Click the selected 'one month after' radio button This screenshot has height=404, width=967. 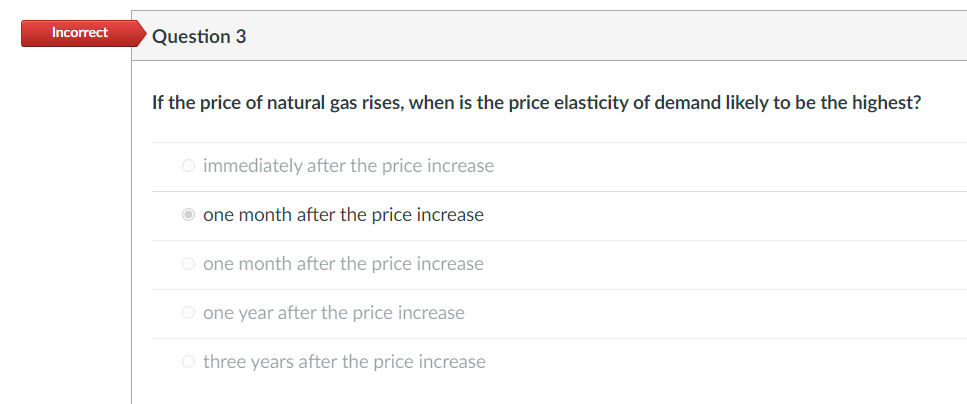[x=189, y=215]
